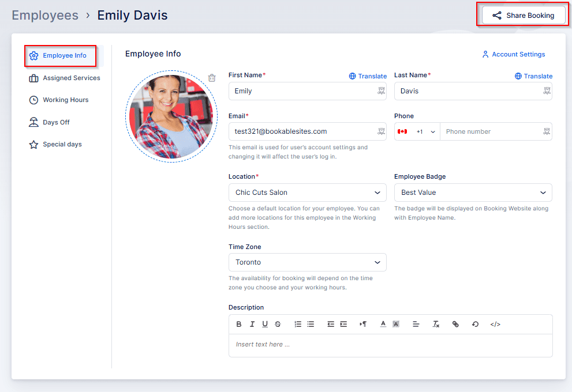Decrease indent in description editor
Viewport: 572px width, 392px height.
[x=331, y=324]
